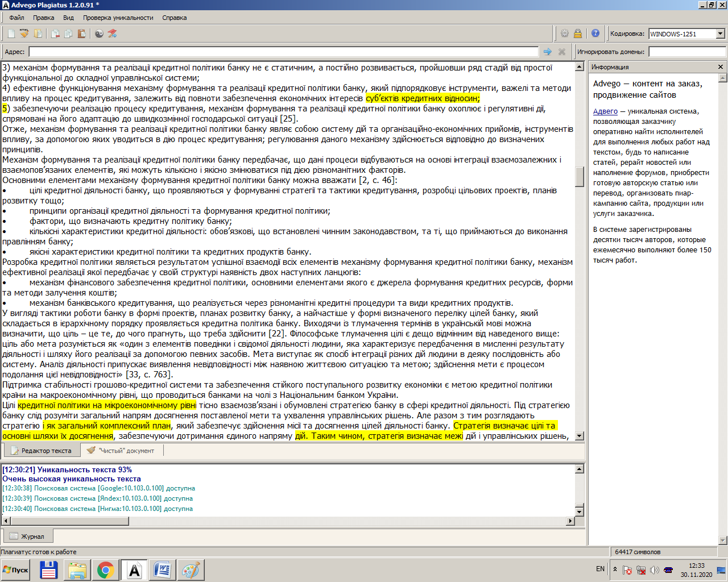Select the Журнал tab
This screenshot has height=582, width=728.
27,536
